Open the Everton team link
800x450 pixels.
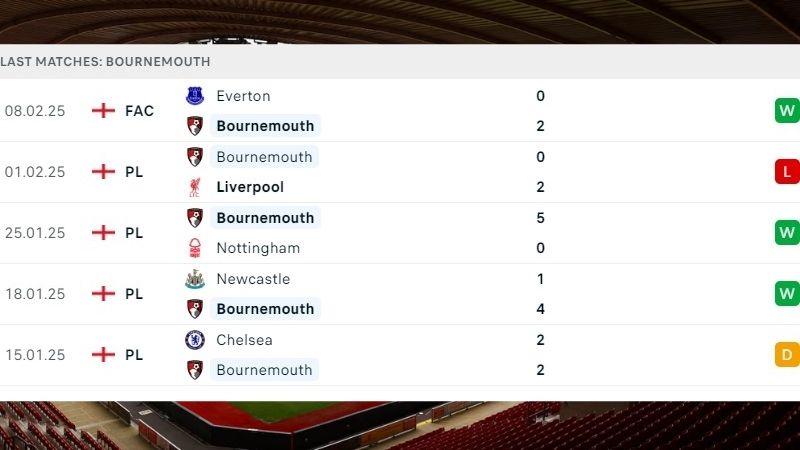pyautogui.click(x=243, y=96)
